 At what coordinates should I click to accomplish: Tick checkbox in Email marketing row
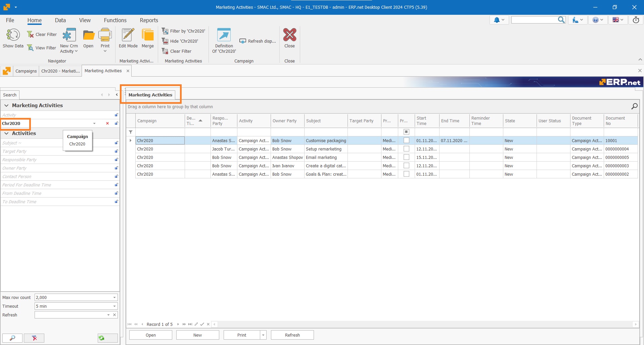pyautogui.click(x=406, y=157)
